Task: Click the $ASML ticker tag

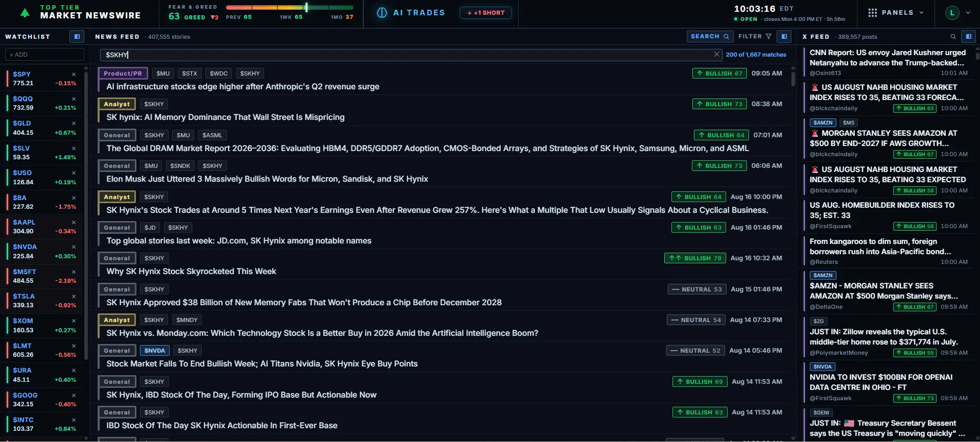Action: [212, 135]
